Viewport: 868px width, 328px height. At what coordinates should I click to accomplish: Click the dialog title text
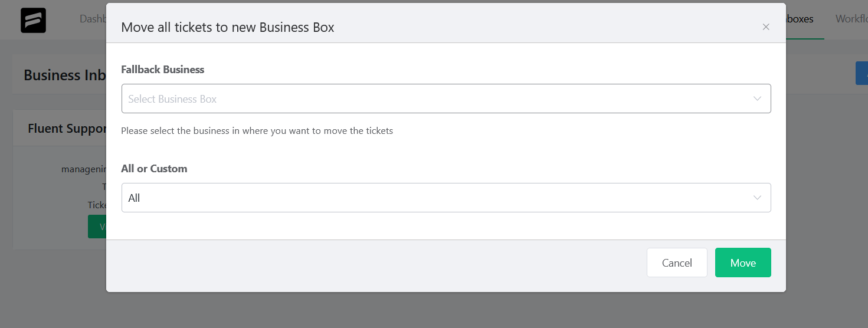[227, 27]
